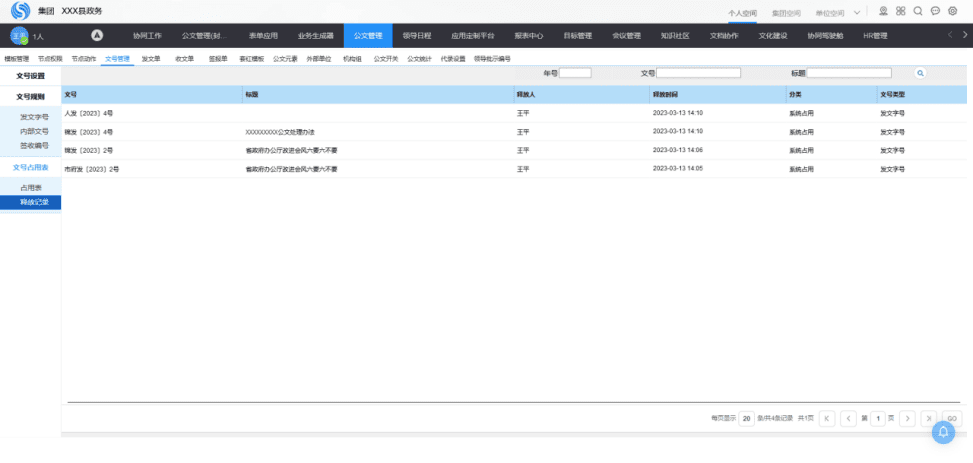
Task: Select the highlighted 公文管理 menu
Action: 368,36
